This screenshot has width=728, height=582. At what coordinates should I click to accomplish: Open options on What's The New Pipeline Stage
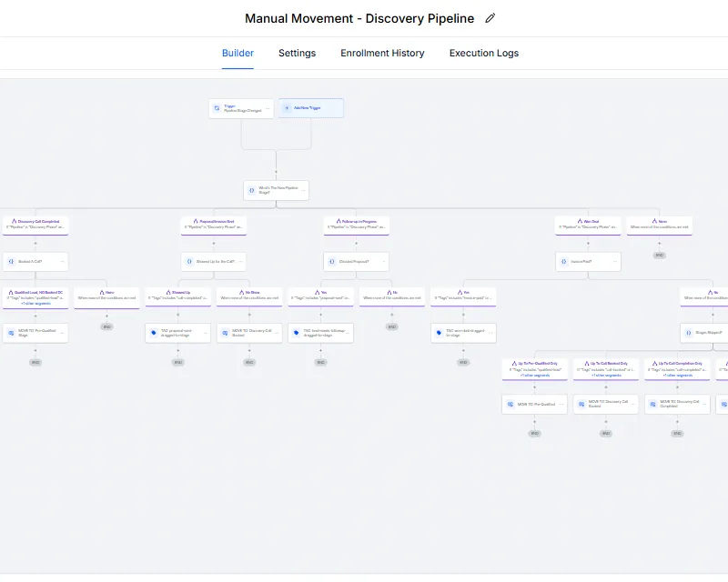[303, 190]
